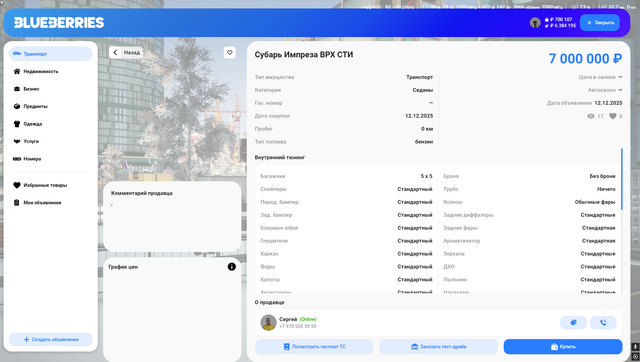The image size is (640, 362).
Task: Click the title Субарь Импреза ВРХ СТИ
Action: 304,55
